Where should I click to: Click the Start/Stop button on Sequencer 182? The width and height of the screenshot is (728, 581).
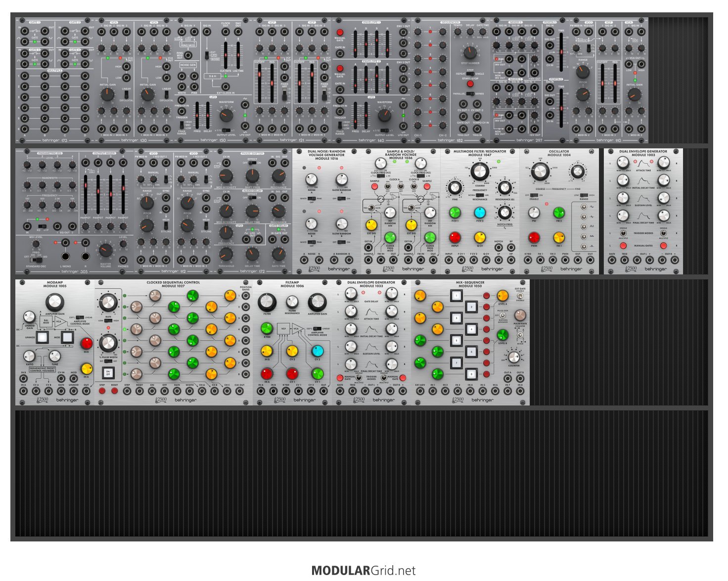pos(470,84)
